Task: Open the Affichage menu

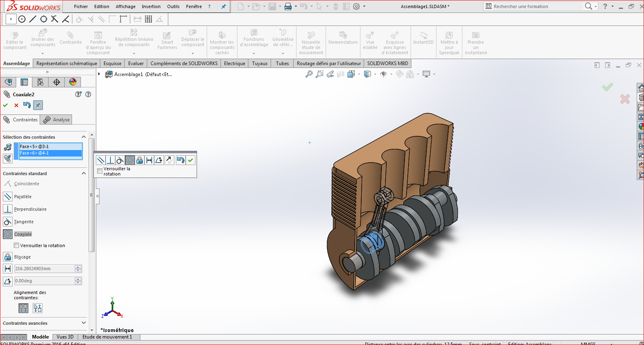Action: point(125,6)
